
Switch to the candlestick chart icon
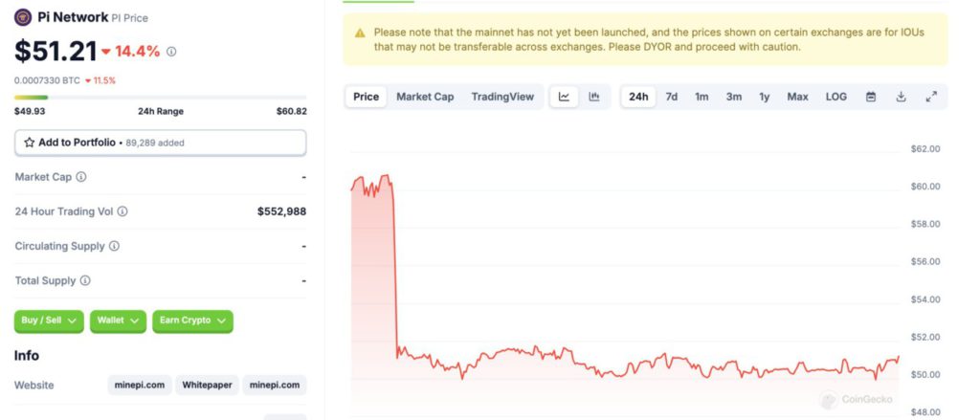point(593,97)
